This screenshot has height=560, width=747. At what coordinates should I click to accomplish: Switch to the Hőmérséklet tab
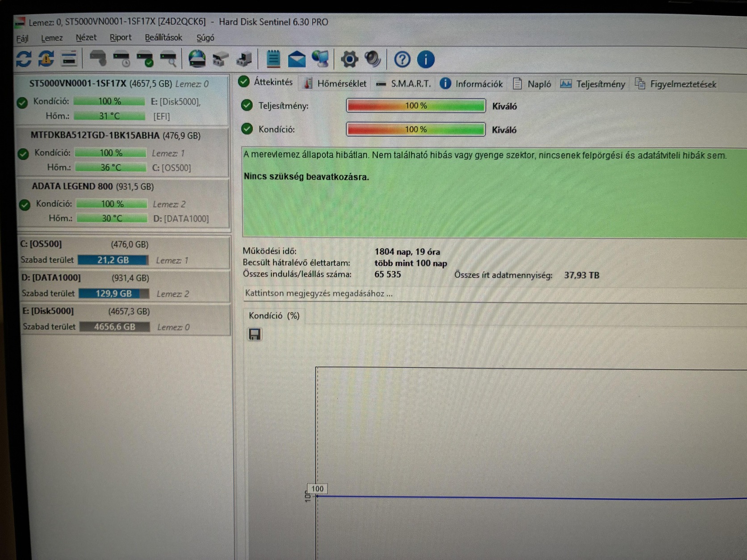point(335,84)
